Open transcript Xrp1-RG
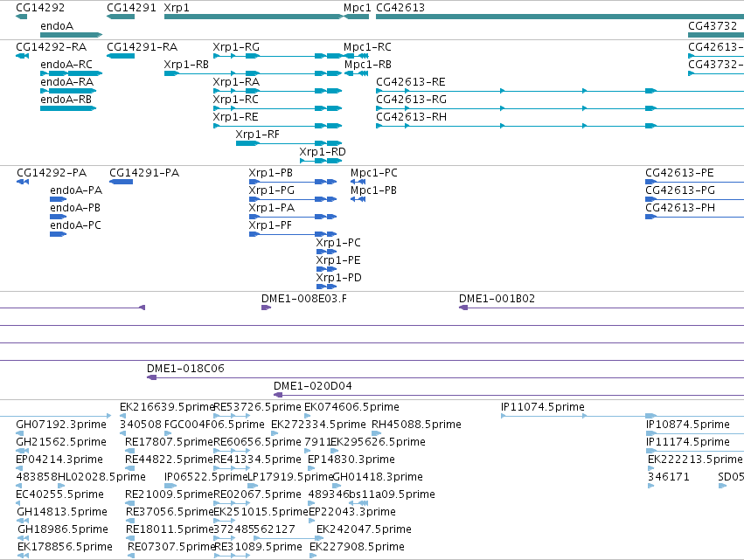Image resolution: width=744 pixels, height=560 pixels. click(236, 47)
